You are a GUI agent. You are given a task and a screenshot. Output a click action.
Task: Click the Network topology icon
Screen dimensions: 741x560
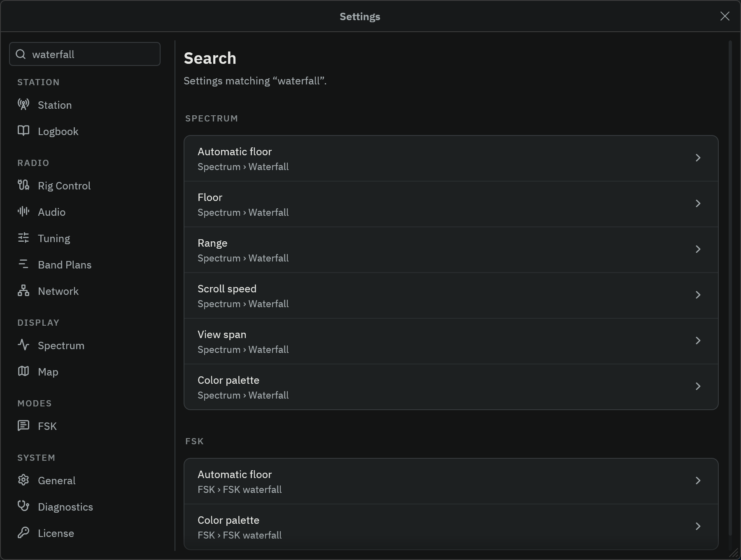click(23, 291)
